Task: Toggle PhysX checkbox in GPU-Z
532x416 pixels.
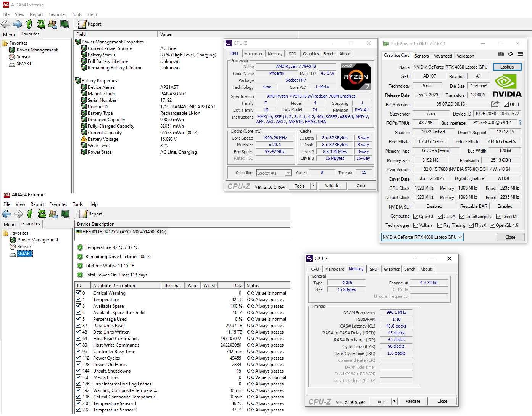Action: pyautogui.click(x=471, y=225)
